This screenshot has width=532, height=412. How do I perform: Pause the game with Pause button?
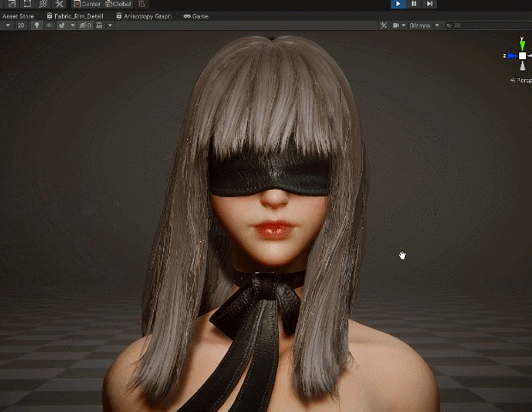tap(414, 4)
